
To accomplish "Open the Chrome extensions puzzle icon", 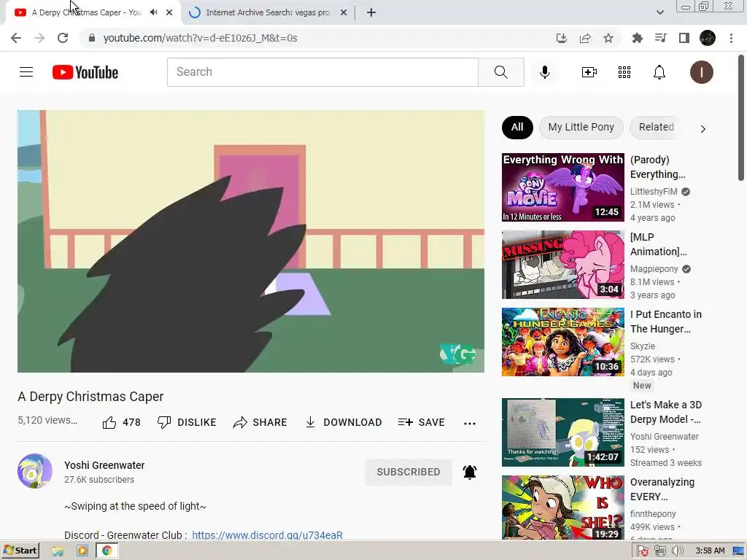I will (x=637, y=38).
